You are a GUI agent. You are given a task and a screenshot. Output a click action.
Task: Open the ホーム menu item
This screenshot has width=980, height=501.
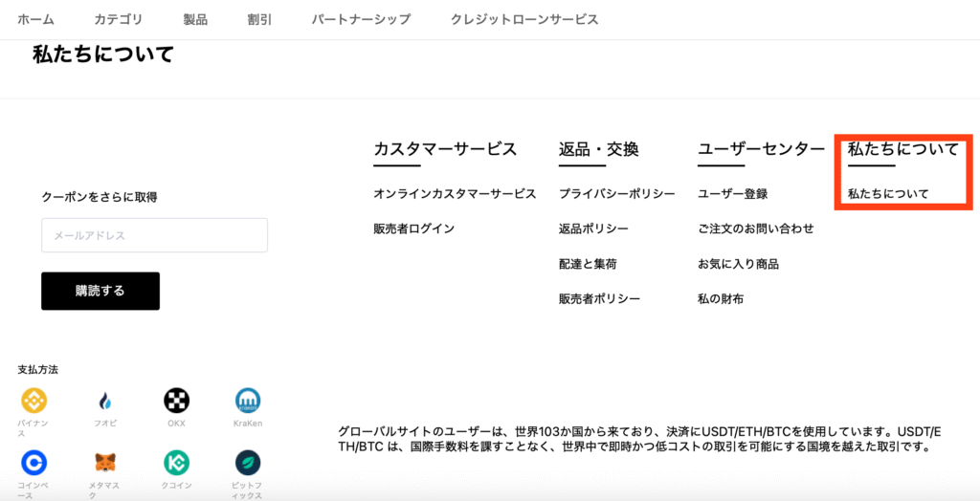point(35,19)
